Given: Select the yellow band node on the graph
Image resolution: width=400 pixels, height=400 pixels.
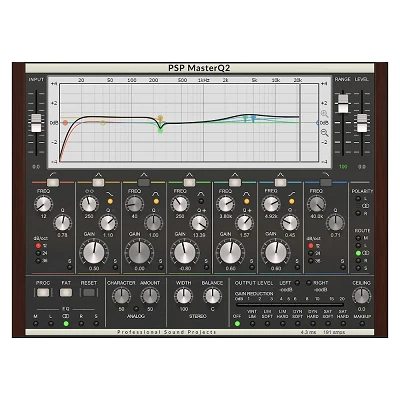Looking at the screenshot, I should point(103,123).
